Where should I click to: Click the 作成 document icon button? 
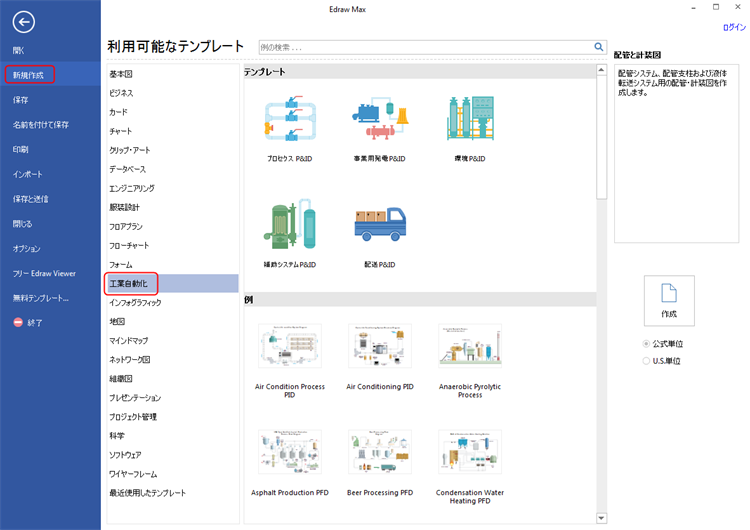[669, 300]
